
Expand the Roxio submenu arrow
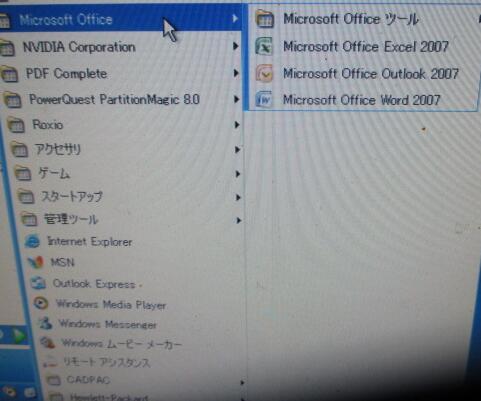pyautogui.click(x=237, y=125)
